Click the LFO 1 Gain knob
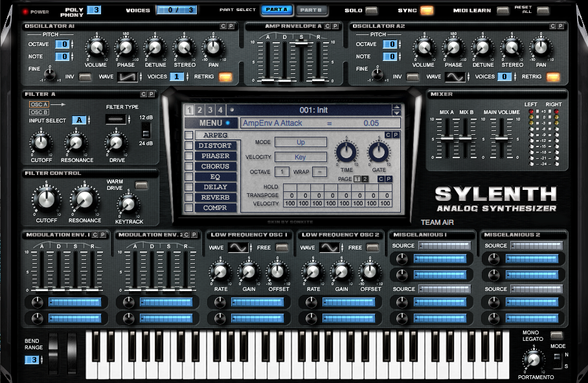The height and width of the screenshot is (383, 588). pyautogui.click(x=249, y=272)
